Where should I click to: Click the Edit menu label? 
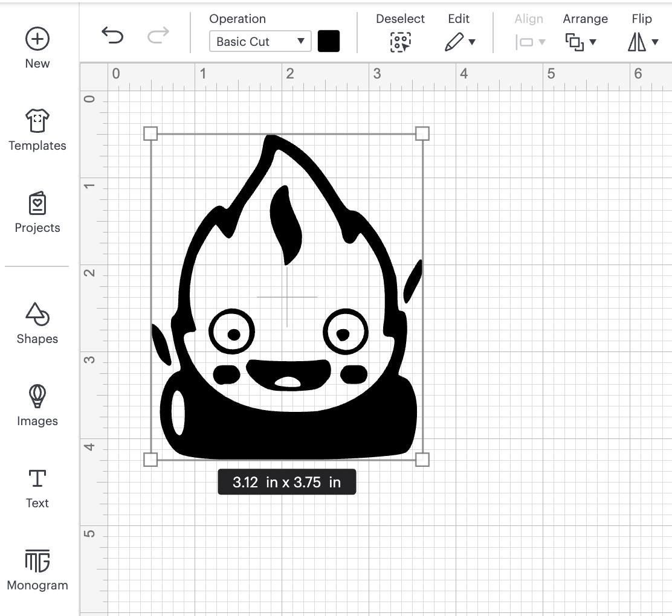(459, 19)
